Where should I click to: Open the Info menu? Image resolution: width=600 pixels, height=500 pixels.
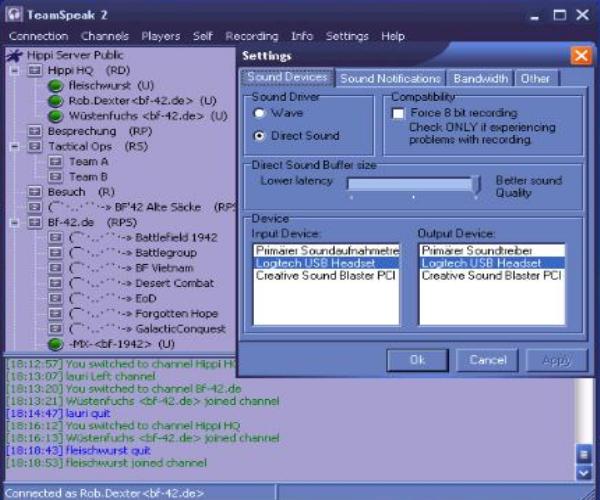click(x=302, y=36)
